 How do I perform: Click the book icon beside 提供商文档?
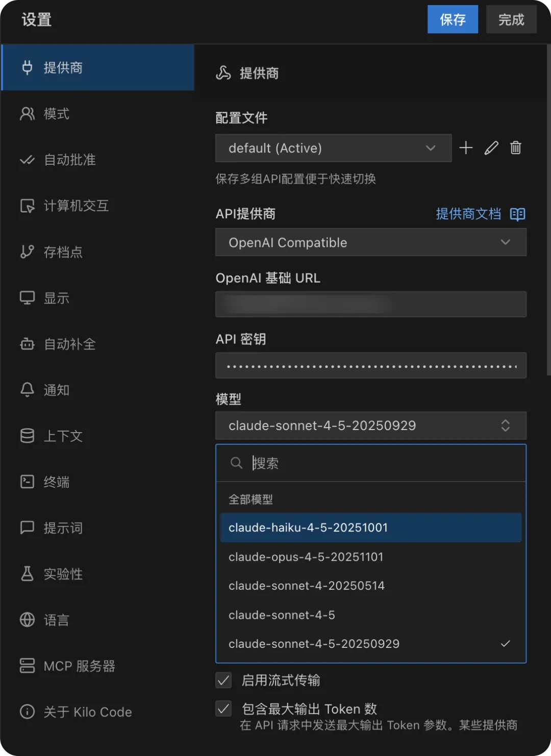(518, 214)
